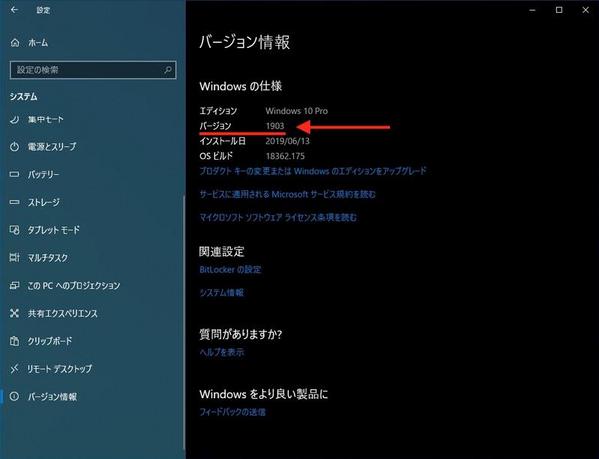Select the 集中モード moon icon
Viewport: 599px width, 459px height.
[15, 120]
